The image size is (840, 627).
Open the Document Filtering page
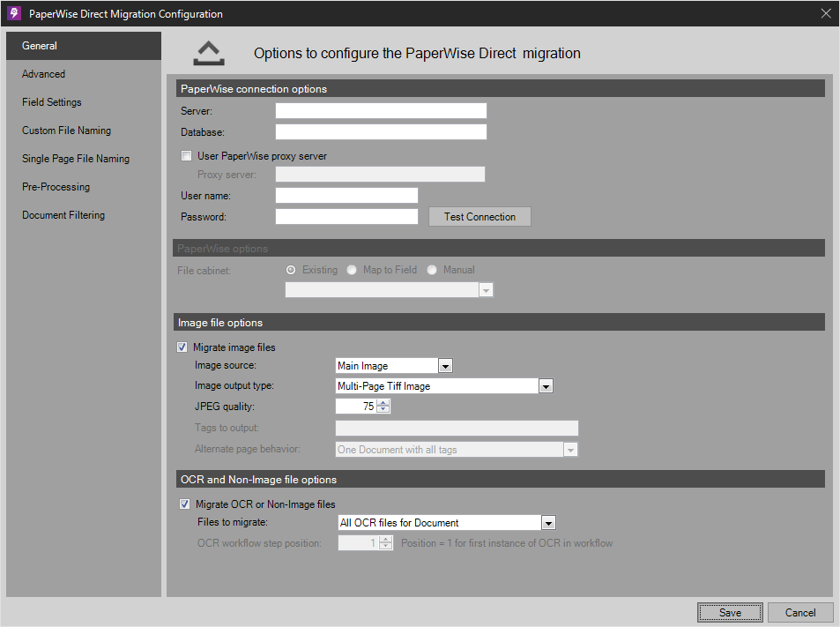(84, 215)
